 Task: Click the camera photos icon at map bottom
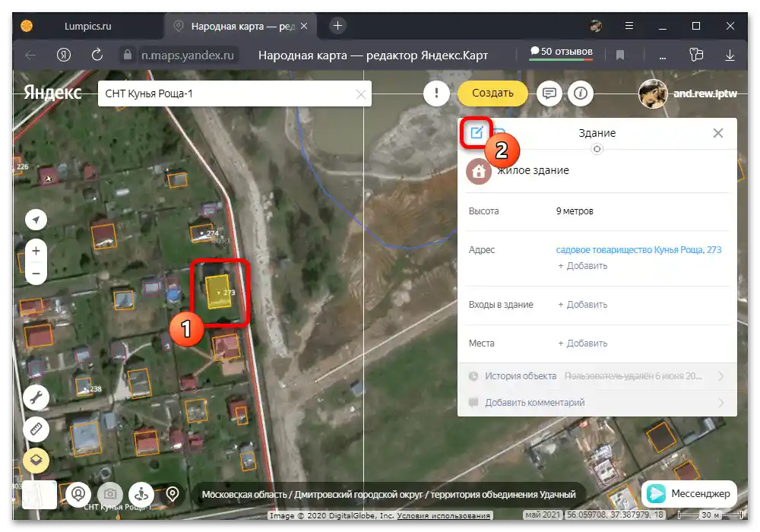[110, 494]
